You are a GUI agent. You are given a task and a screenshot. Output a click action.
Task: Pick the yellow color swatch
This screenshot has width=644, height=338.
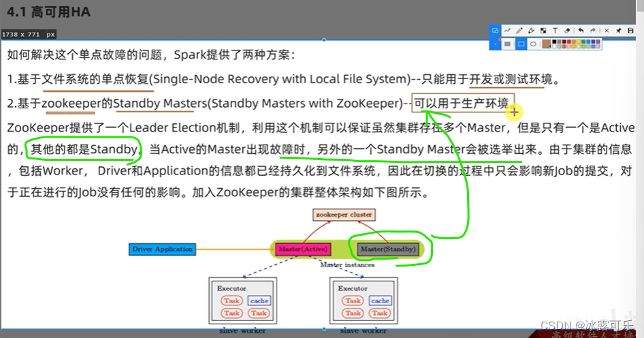coord(578,42)
